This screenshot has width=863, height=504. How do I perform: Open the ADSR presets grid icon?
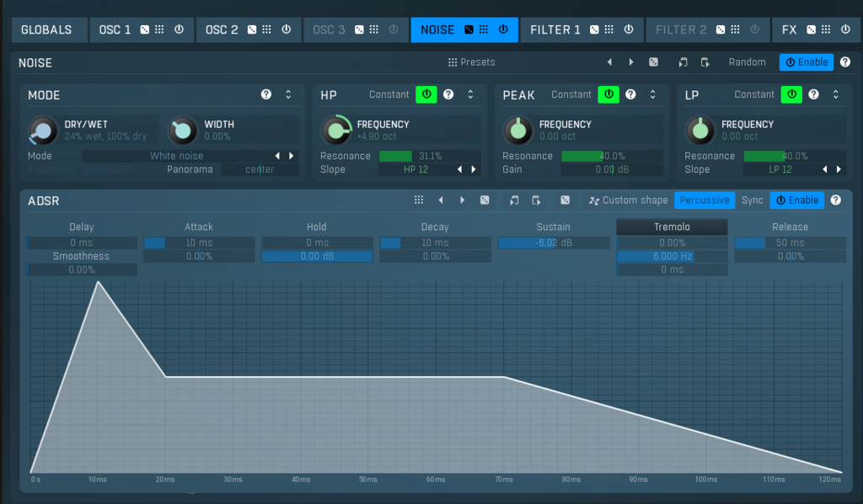click(418, 200)
